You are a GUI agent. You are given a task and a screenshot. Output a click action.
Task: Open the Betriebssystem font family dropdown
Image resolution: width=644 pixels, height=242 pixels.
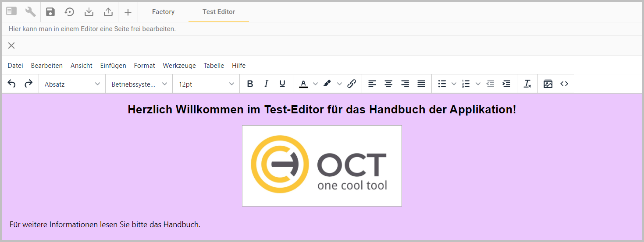point(139,84)
